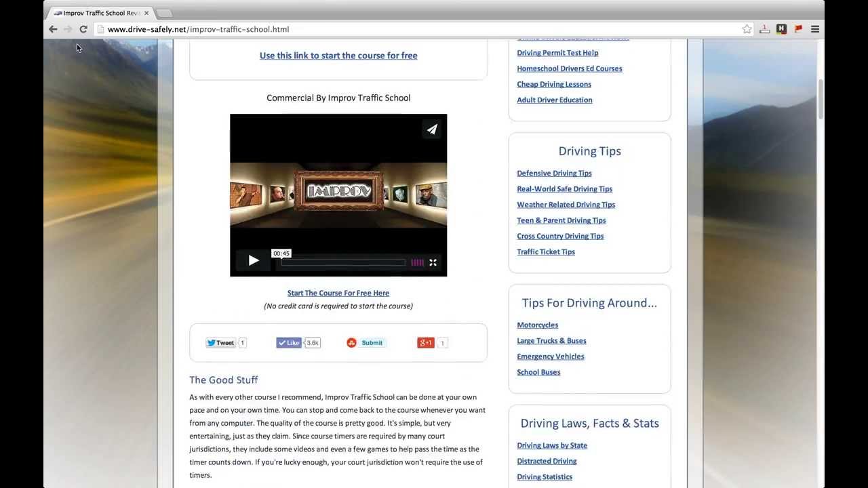Screen dimensions: 868x488
Task: Seek in the video progress bar
Action: [343, 262]
